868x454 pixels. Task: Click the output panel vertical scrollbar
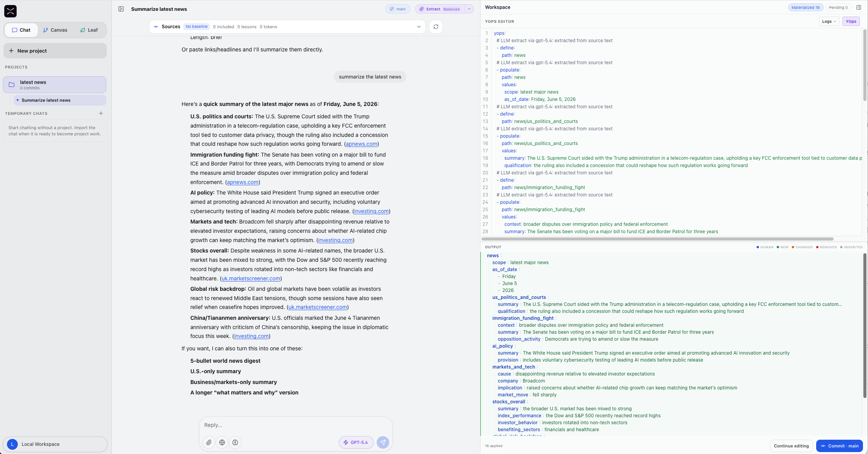[865, 326]
